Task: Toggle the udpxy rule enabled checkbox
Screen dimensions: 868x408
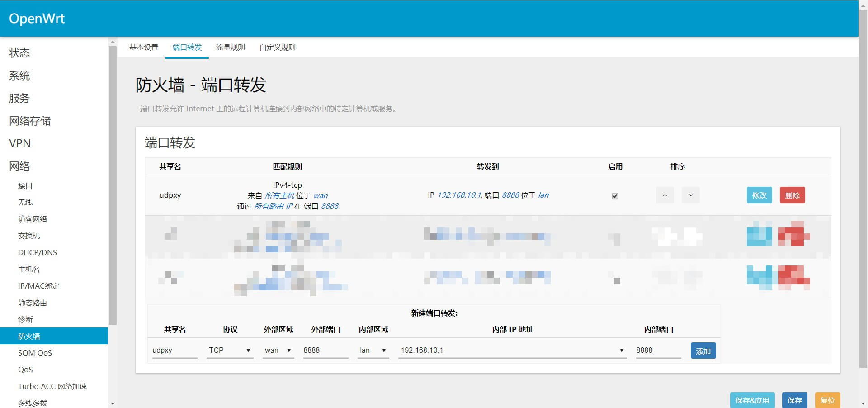Action: 615,196
